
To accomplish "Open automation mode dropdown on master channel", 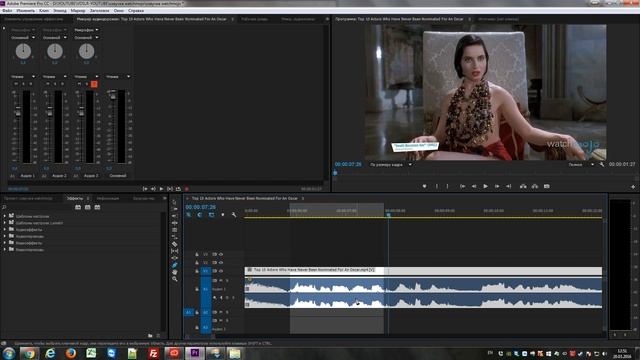I will point(118,76).
